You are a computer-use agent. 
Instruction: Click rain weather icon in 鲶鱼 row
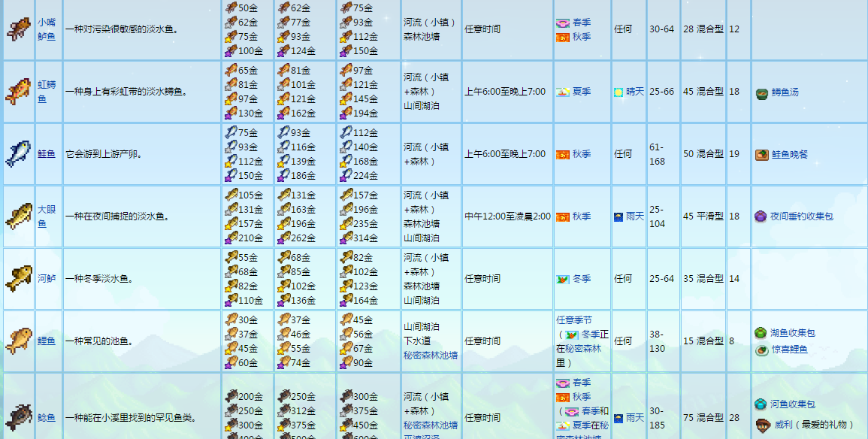(618, 418)
